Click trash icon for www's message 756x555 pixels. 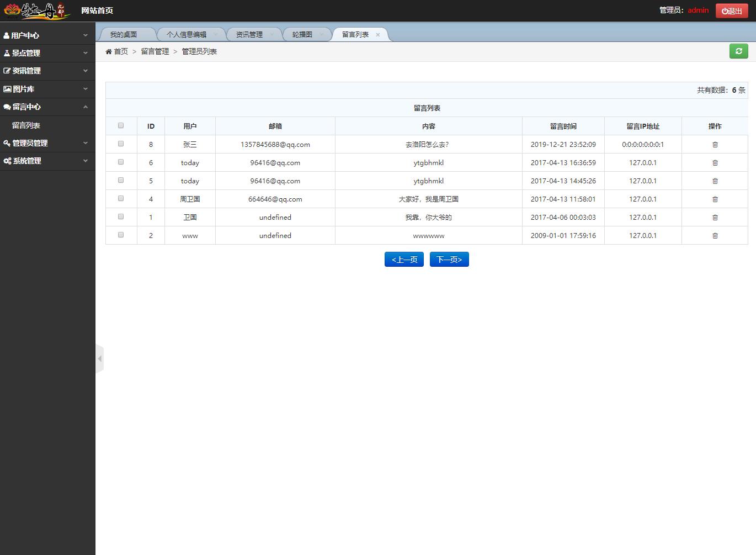click(x=715, y=236)
